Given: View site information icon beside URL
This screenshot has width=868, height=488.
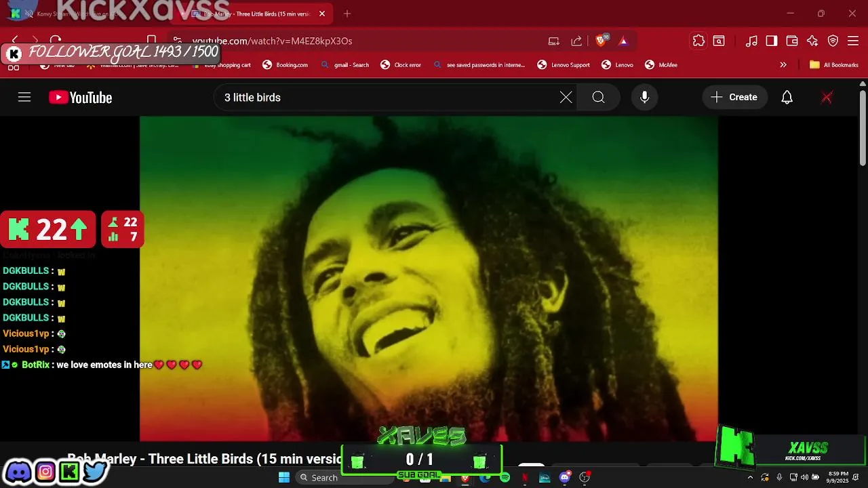Looking at the screenshot, I should click(177, 41).
